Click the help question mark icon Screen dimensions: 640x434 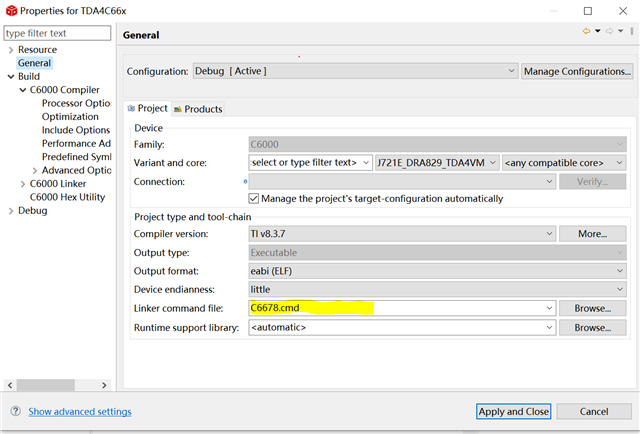coord(16,411)
